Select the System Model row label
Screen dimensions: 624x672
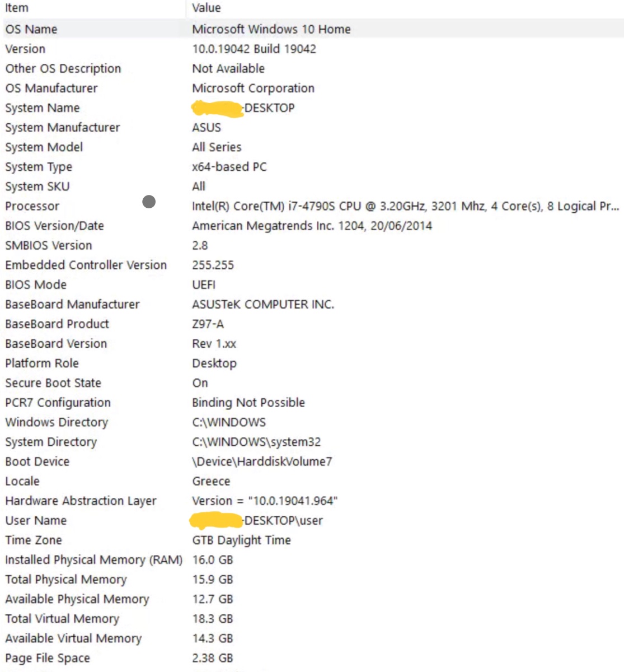[44, 147]
